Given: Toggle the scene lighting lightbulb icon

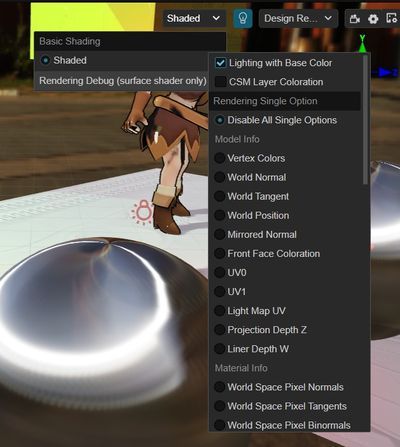Looking at the screenshot, I should point(243,18).
